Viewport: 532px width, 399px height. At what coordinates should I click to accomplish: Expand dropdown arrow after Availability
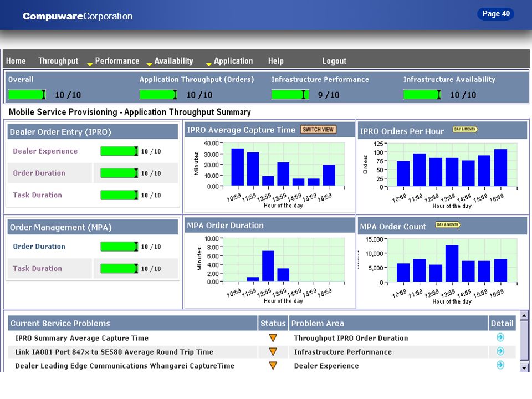pyautogui.click(x=209, y=64)
